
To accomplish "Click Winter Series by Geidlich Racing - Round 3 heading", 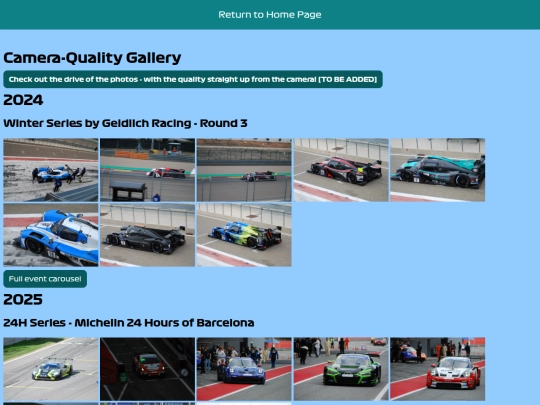I will click(x=125, y=123).
